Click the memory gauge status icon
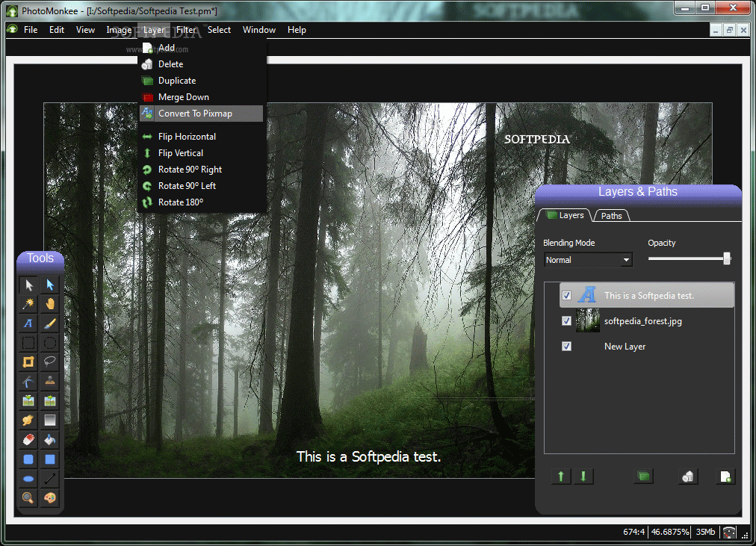The image size is (756, 546). tap(729, 533)
